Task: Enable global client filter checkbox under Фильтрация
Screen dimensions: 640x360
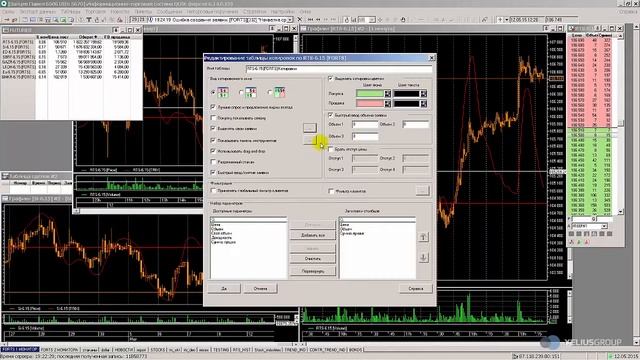Action: point(213,191)
